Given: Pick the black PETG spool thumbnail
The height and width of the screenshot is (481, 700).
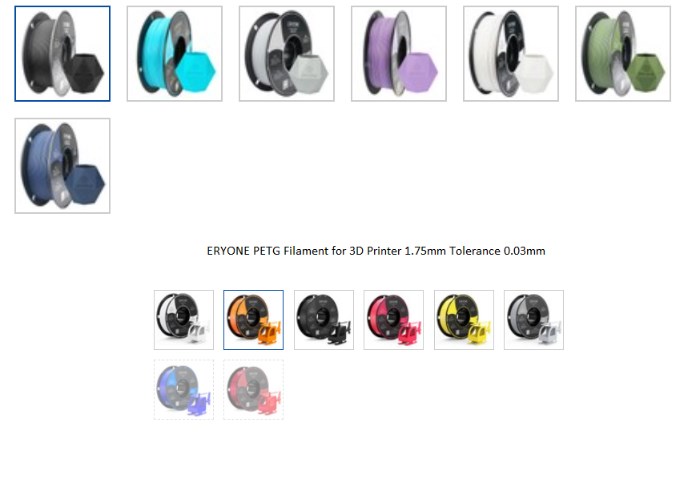Looking at the screenshot, I should (x=324, y=320).
